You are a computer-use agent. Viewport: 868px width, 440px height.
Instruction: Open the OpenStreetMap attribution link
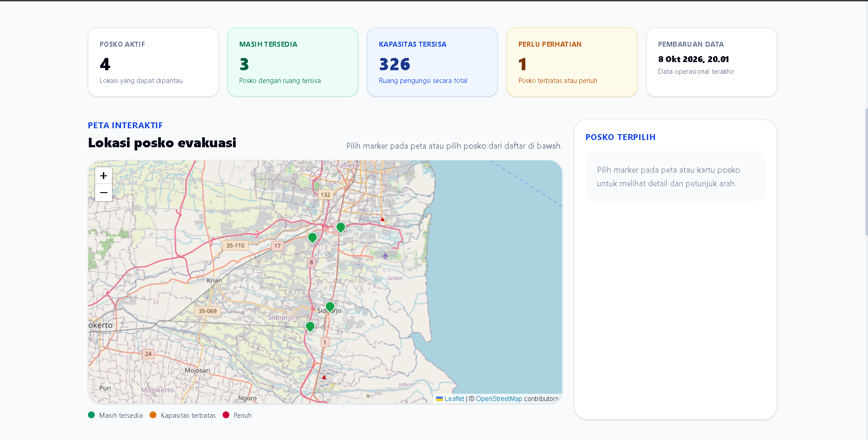click(499, 399)
